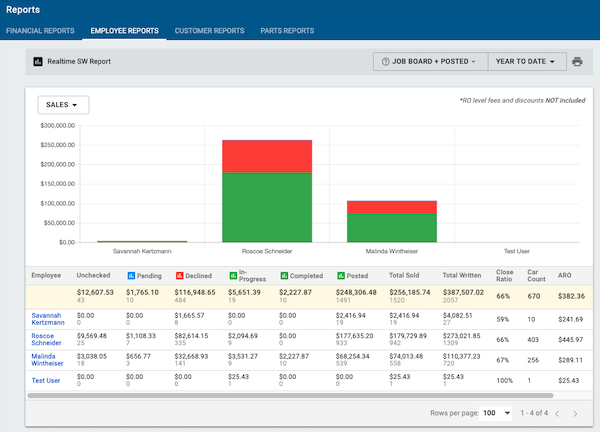Open the Year To Date range dropdown
This screenshot has height=432, width=600.
point(527,62)
